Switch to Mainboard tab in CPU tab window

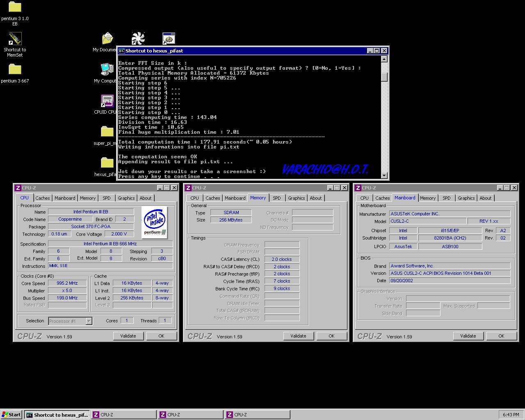pos(65,198)
